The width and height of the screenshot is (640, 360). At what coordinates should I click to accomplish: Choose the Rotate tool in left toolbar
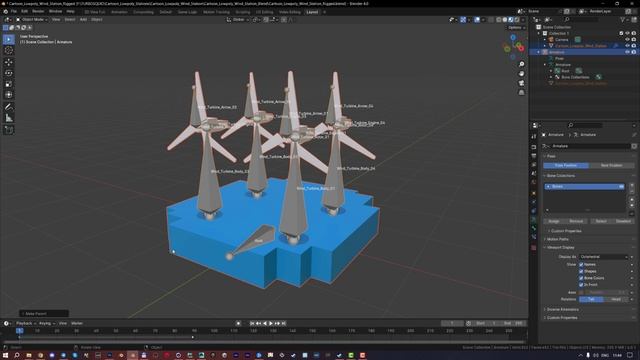coord(9,73)
